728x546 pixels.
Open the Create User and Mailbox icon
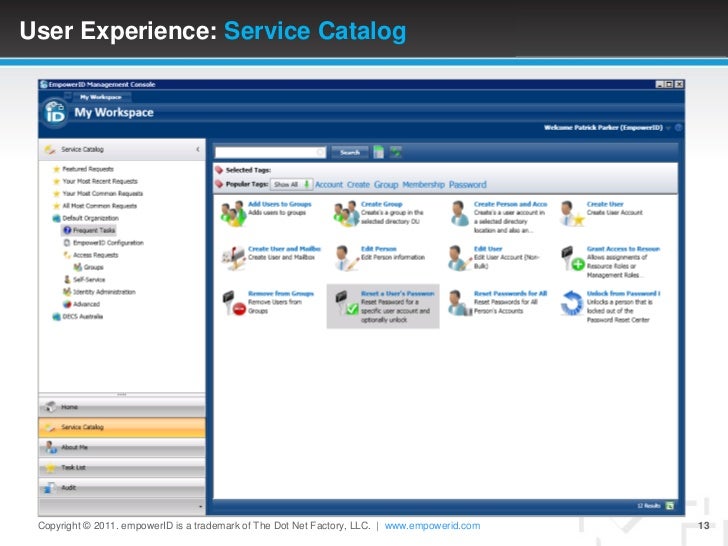pos(234,258)
